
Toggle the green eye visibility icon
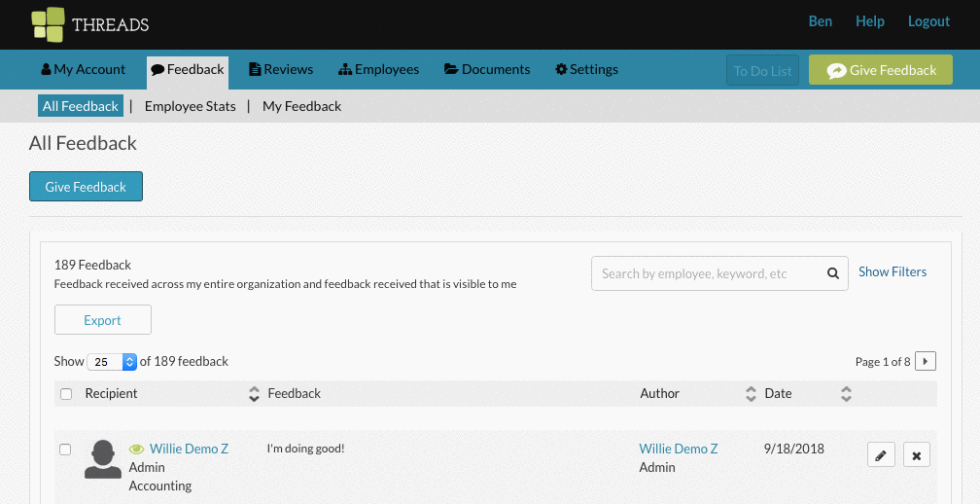click(137, 449)
